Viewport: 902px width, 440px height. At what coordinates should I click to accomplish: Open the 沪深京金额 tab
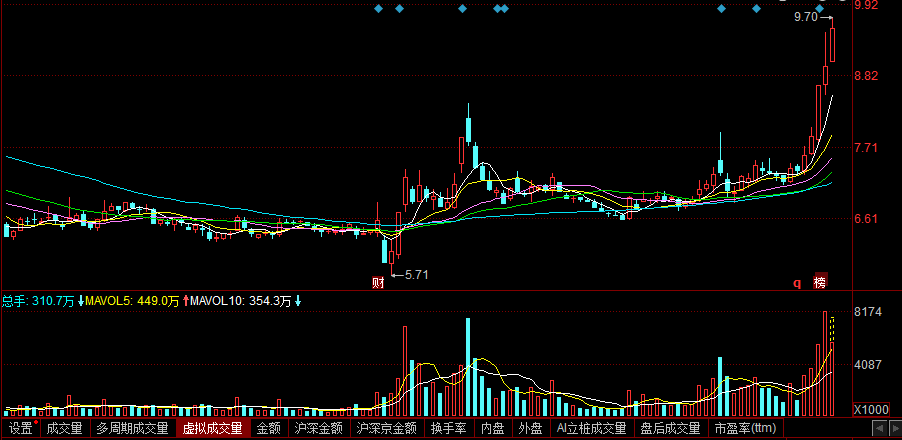pos(387,428)
